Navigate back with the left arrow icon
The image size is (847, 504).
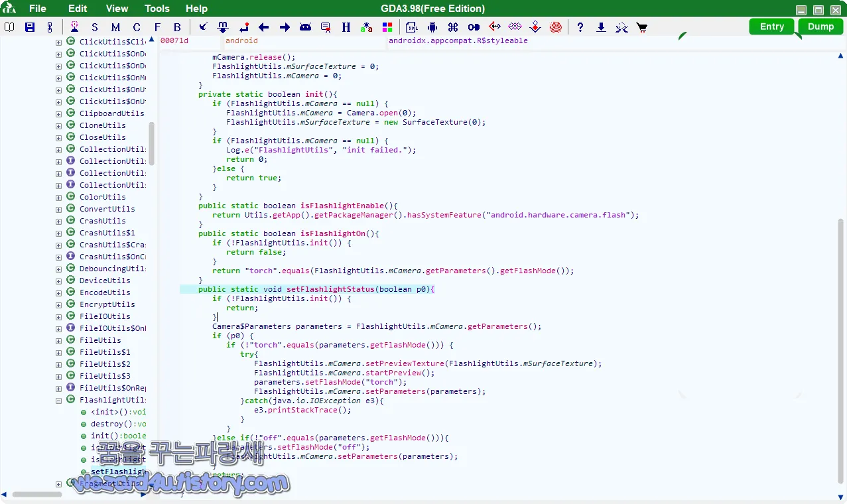(x=264, y=27)
